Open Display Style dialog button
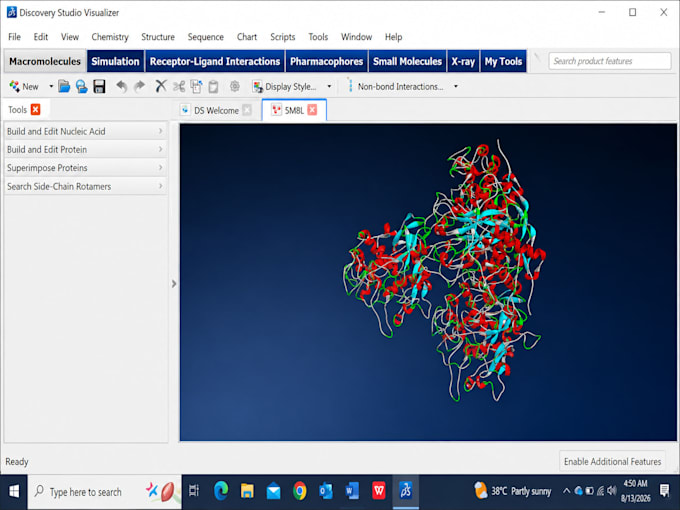This screenshot has width=680, height=510. point(284,87)
